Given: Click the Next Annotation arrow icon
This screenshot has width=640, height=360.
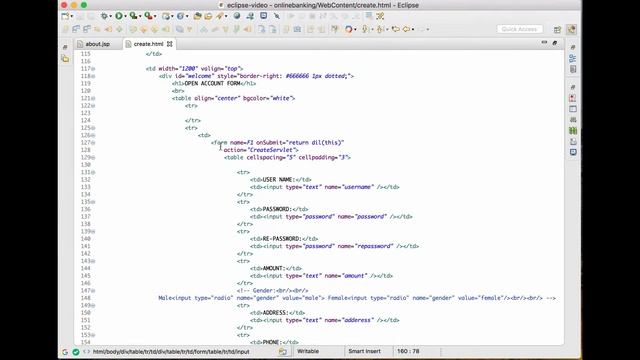Looking at the screenshot, I should coord(365,29).
